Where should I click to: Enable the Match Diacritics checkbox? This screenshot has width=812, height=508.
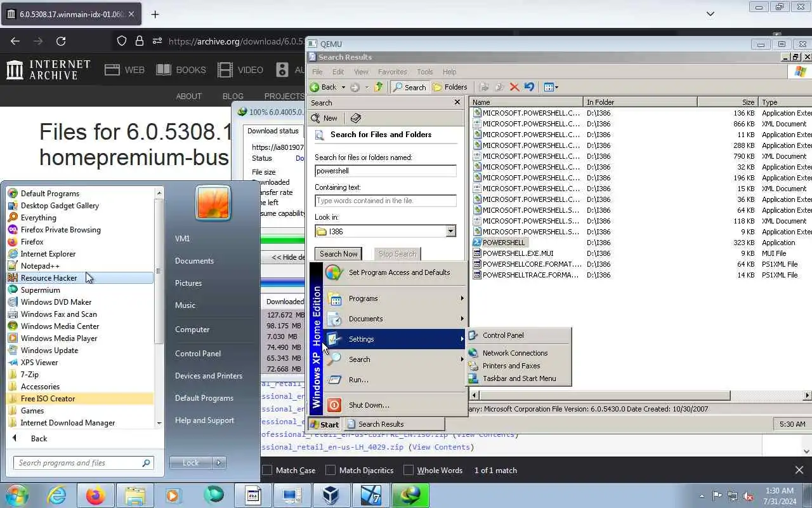tap(331, 470)
